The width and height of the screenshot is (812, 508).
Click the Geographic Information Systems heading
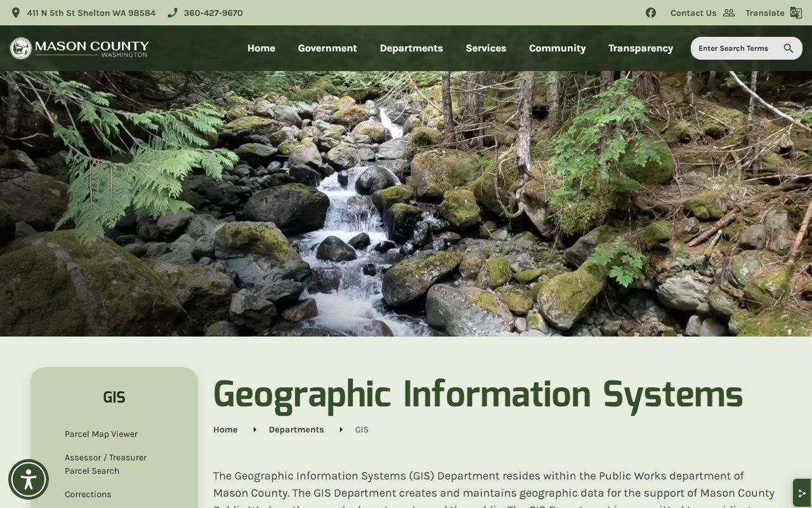tap(478, 395)
